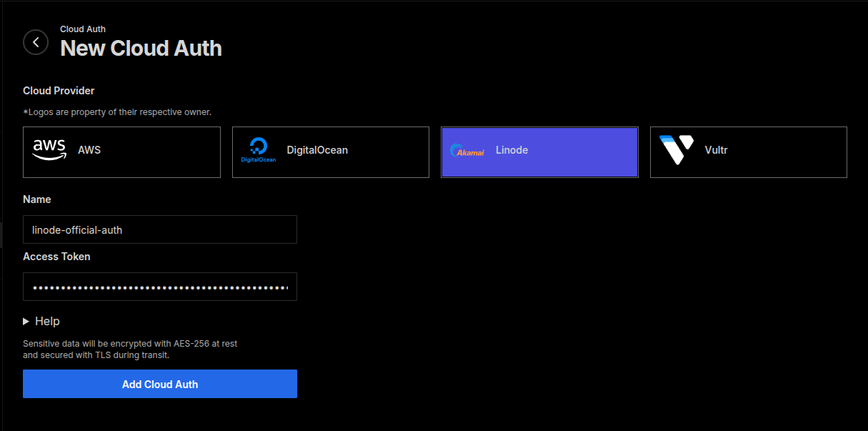Go back using the circular back button
The width and height of the screenshot is (868, 431).
click(36, 42)
